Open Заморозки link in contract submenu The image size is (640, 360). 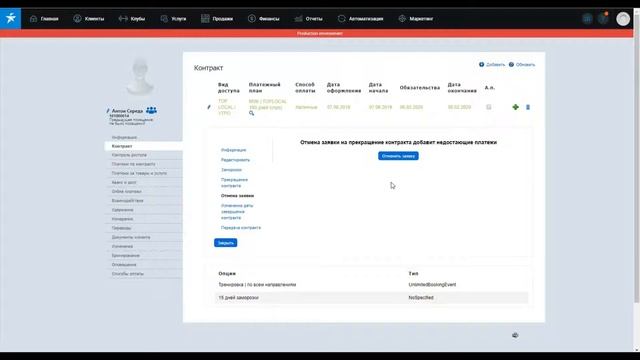pos(231,170)
